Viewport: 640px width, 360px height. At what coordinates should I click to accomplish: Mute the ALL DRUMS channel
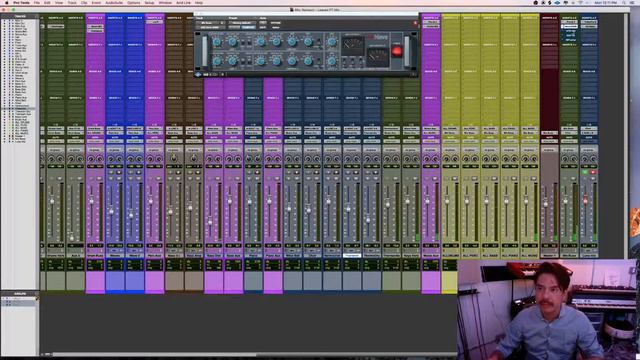454,178
